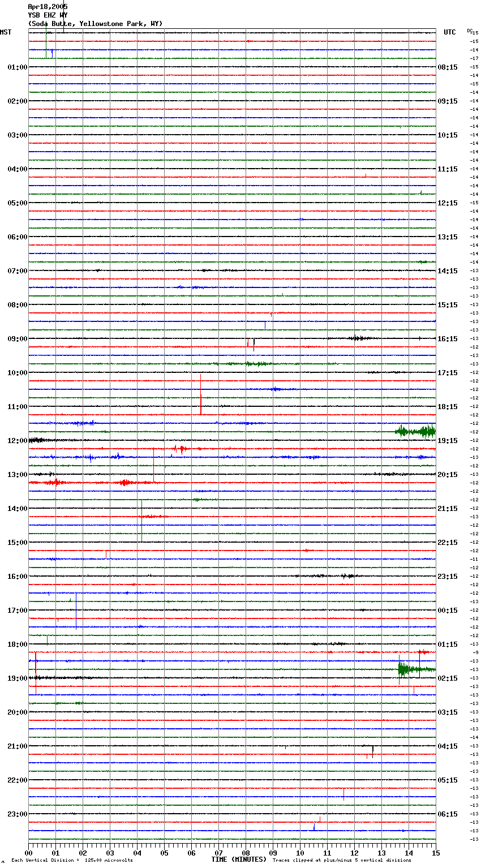The height and width of the screenshot is (868, 481).
Task: Click the 09:15 UTC time label
Action: [448, 101]
